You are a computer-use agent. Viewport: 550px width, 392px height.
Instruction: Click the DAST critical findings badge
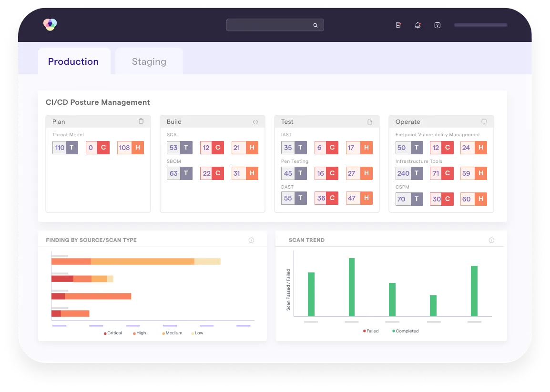326,198
